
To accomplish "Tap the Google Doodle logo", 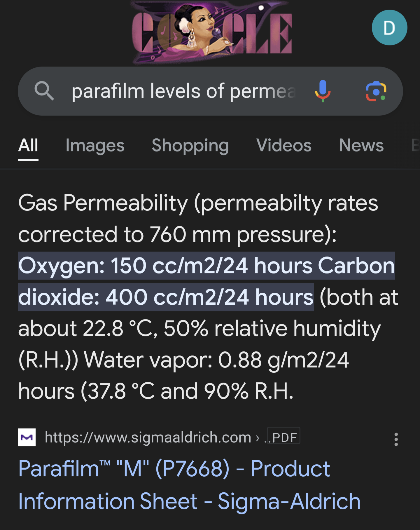I will click(211, 32).
